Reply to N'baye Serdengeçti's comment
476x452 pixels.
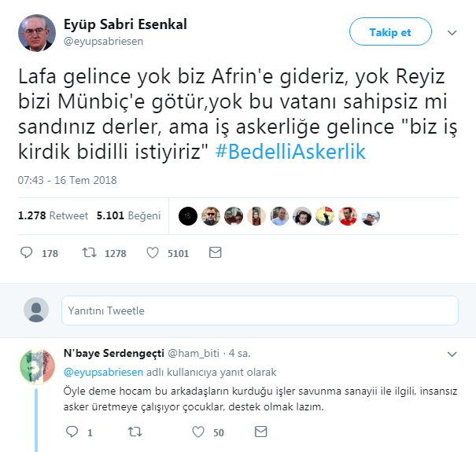72,432
